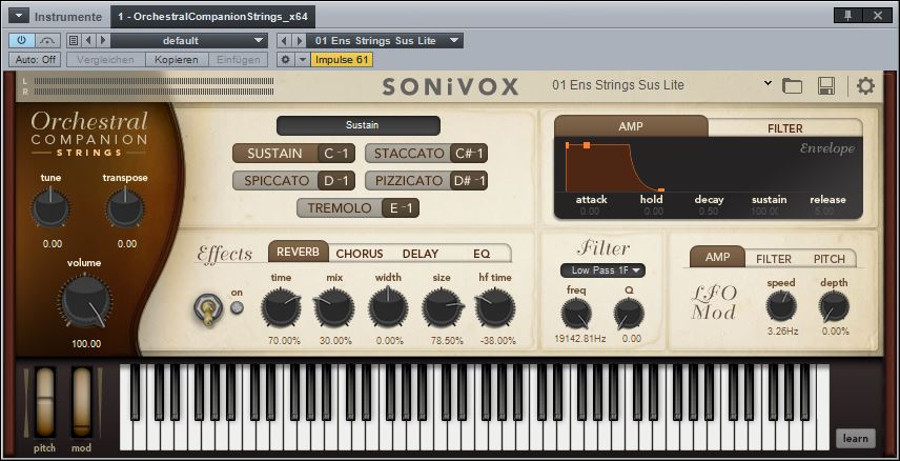Select the OrchestralCompanionStrings_x64 tab
The width and height of the screenshot is (900, 461).
pyautogui.click(x=213, y=17)
